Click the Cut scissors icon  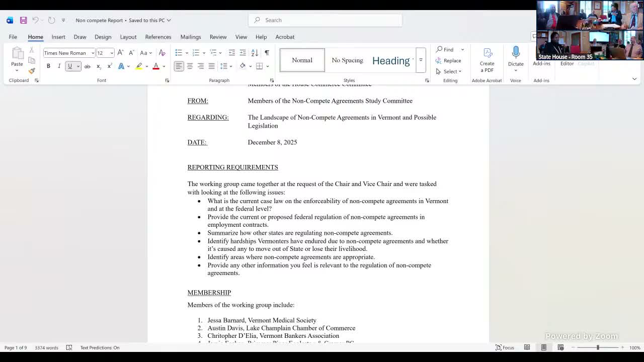click(32, 50)
